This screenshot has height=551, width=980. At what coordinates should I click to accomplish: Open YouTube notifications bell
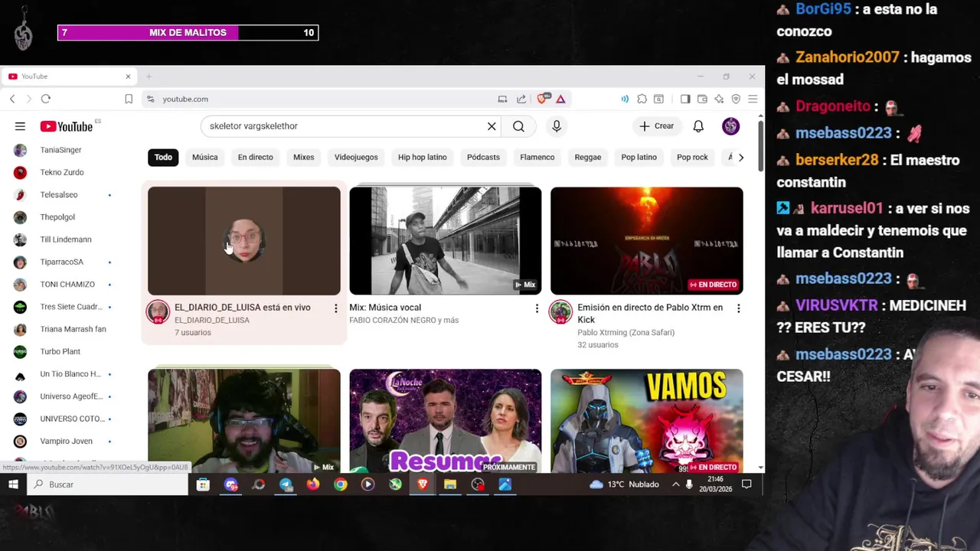[x=698, y=126]
